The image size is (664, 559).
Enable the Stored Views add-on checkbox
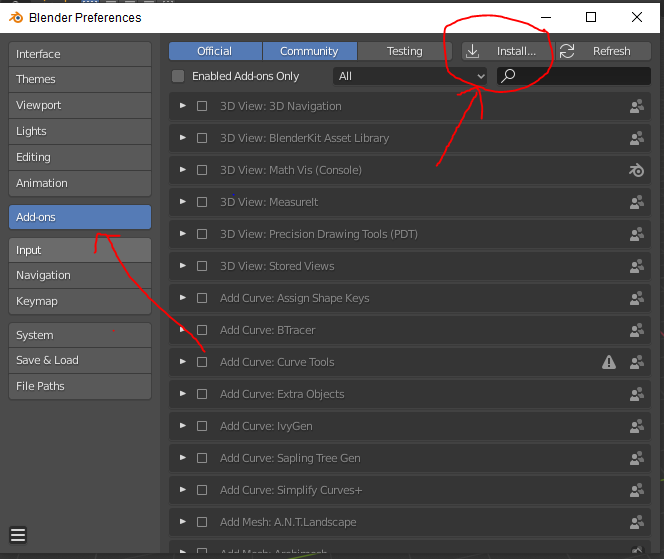[x=202, y=266]
